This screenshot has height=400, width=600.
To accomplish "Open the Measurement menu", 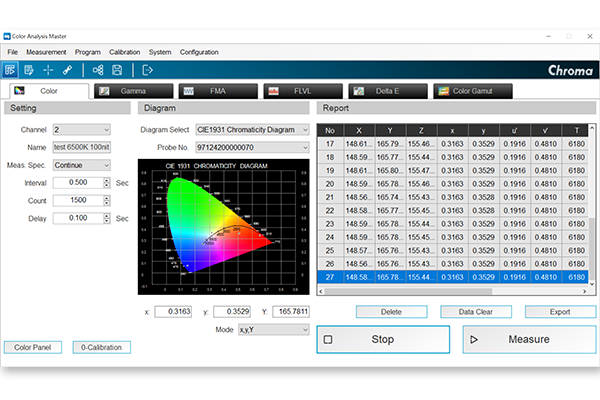I will coord(46,52).
